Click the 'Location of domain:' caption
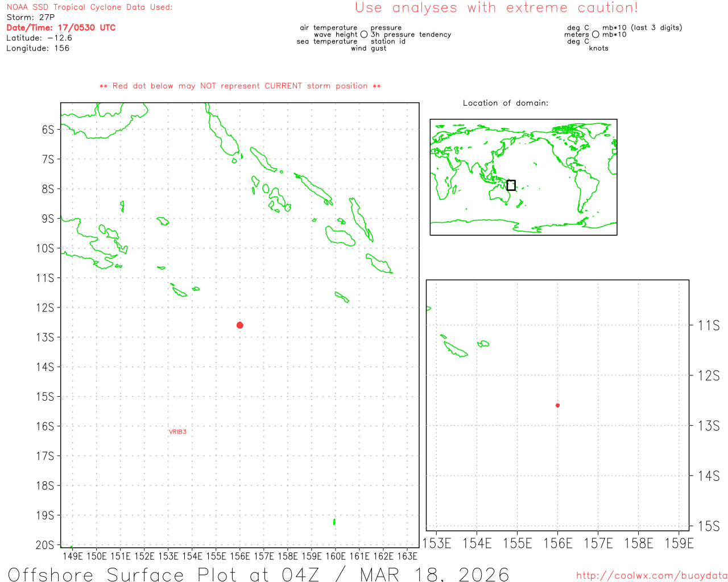The width and height of the screenshot is (728, 582). pos(505,103)
